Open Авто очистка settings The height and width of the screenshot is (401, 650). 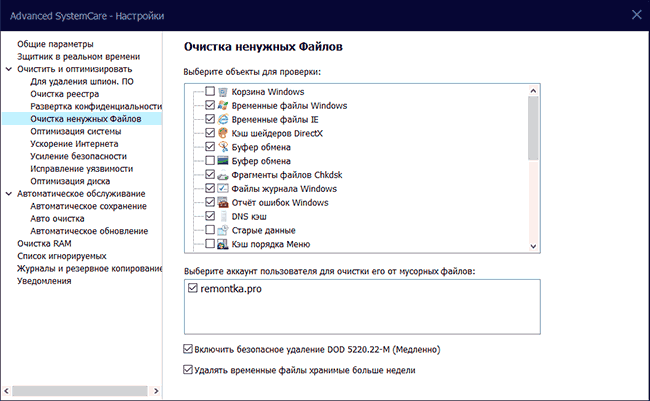[57, 219]
